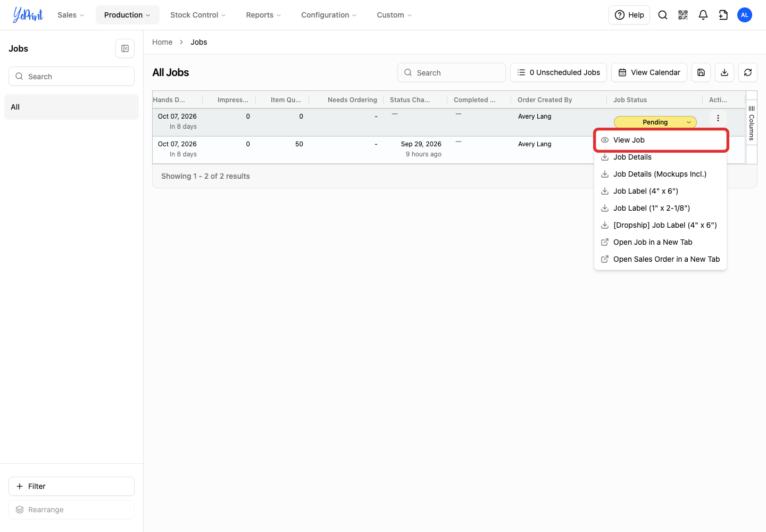The height and width of the screenshot is (532, 766).
Task: Add a Filter in the sidebar
Action: coord(71,486)
